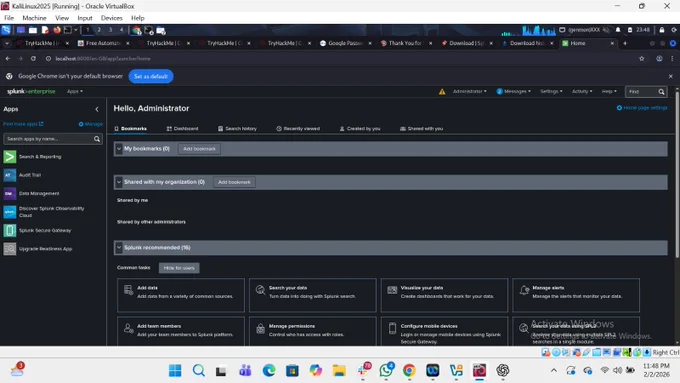The width and height of the screenshot is (680, 383).
Task: Switch to the Created by you tab
Action: click(x=360, y=129)
